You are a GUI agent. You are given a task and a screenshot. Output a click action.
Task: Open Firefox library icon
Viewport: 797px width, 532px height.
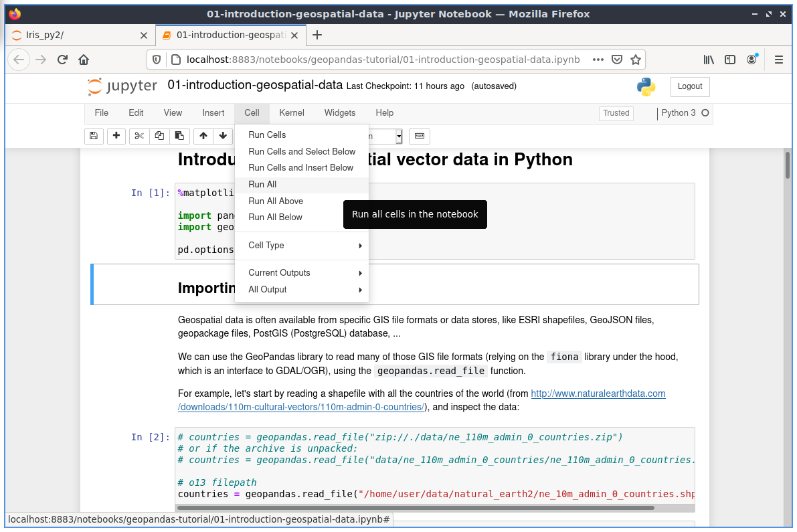pyautogui.click(x=709, y=60)
